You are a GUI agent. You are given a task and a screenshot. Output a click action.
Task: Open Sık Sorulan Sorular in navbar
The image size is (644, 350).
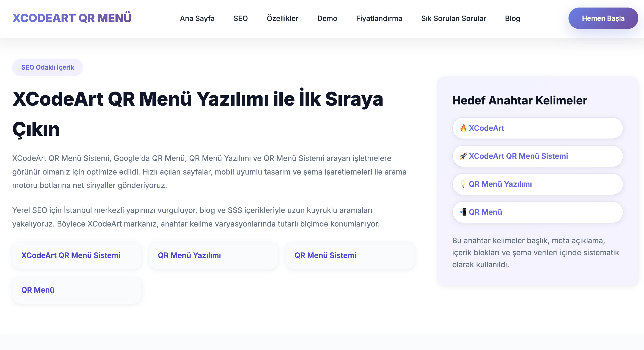[453, 19]
